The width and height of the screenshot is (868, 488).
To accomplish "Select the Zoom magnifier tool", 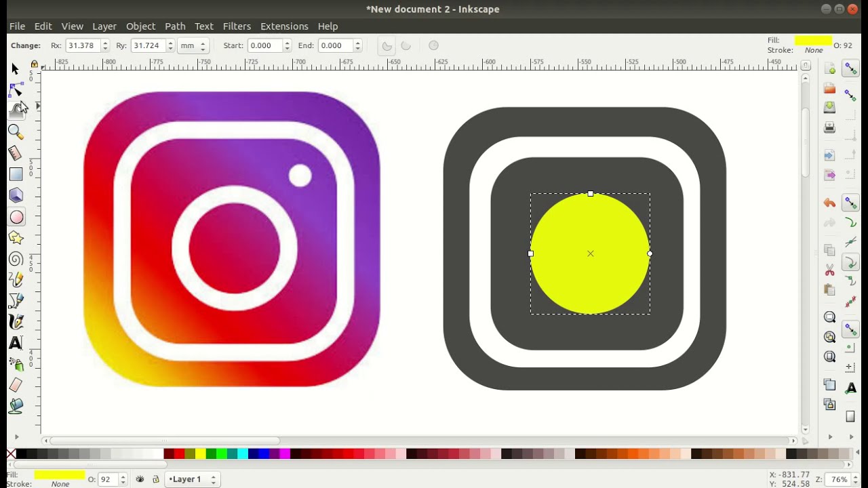I will click(16, 132).
